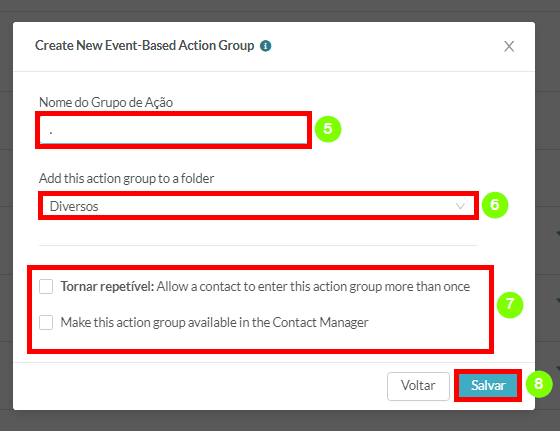This screenshot has height=431, width=560.
Task: Save the action group with Salvar
Action: (x=488, y=386)
